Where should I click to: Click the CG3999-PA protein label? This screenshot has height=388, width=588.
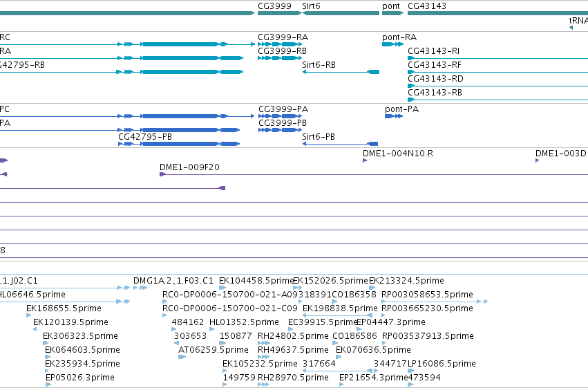click(x=283, y=109)
